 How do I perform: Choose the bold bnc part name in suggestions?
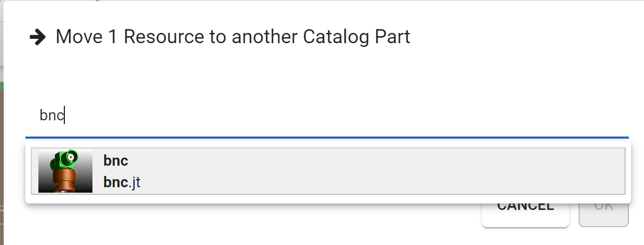116,161
